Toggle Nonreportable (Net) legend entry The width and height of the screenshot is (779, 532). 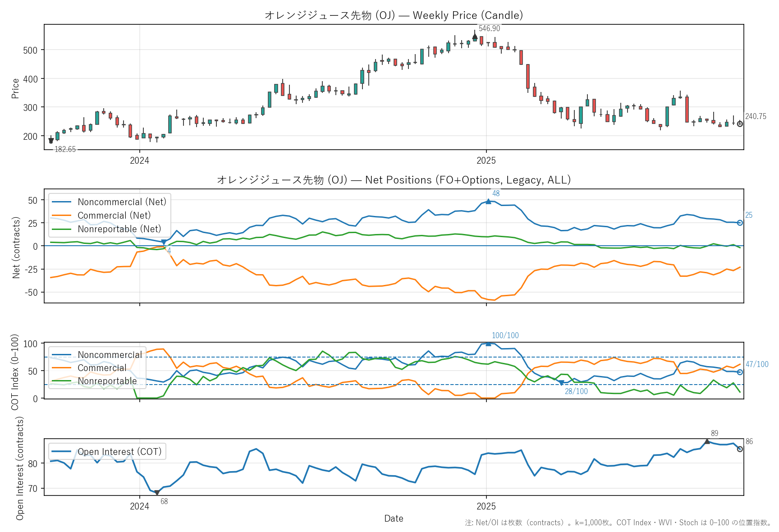coord(119,229)
